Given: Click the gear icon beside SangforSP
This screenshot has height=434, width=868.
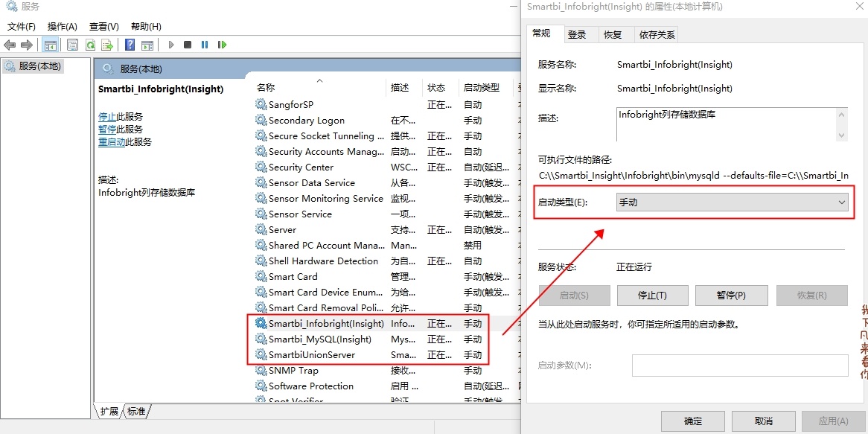Looking at the screenshot, I should coord(261,104).
